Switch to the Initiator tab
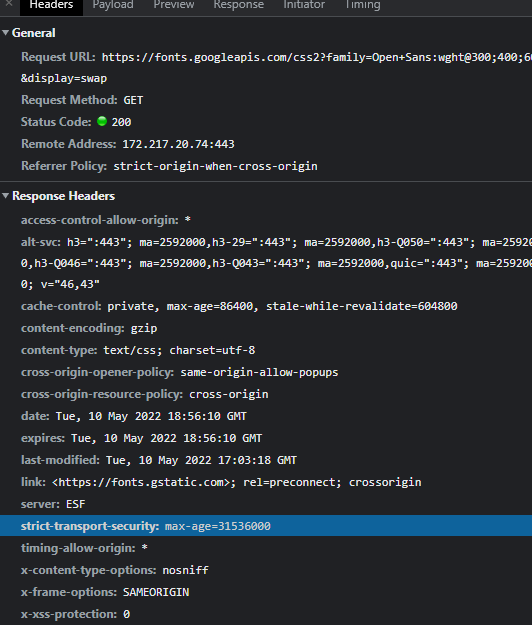The image size is (532, 625). [304, 5]
